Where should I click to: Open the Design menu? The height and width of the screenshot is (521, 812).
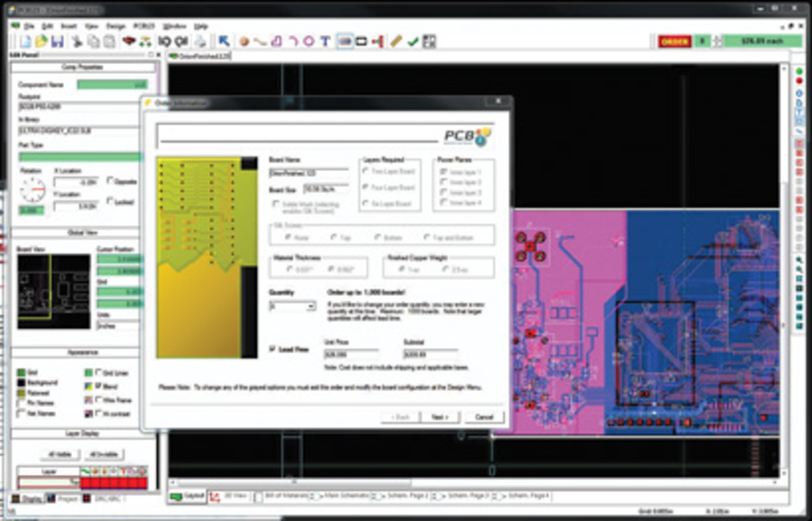tap(115, 26)
